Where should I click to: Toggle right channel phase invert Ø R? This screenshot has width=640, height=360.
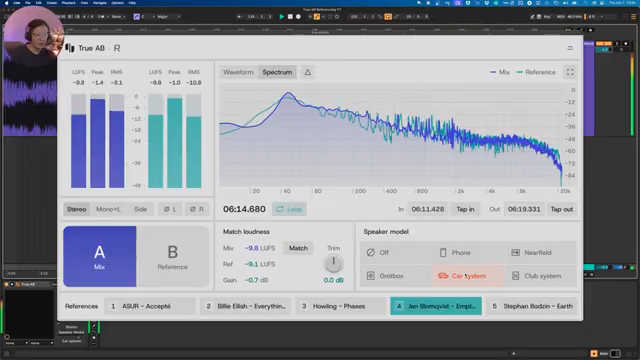pos(197,209)
